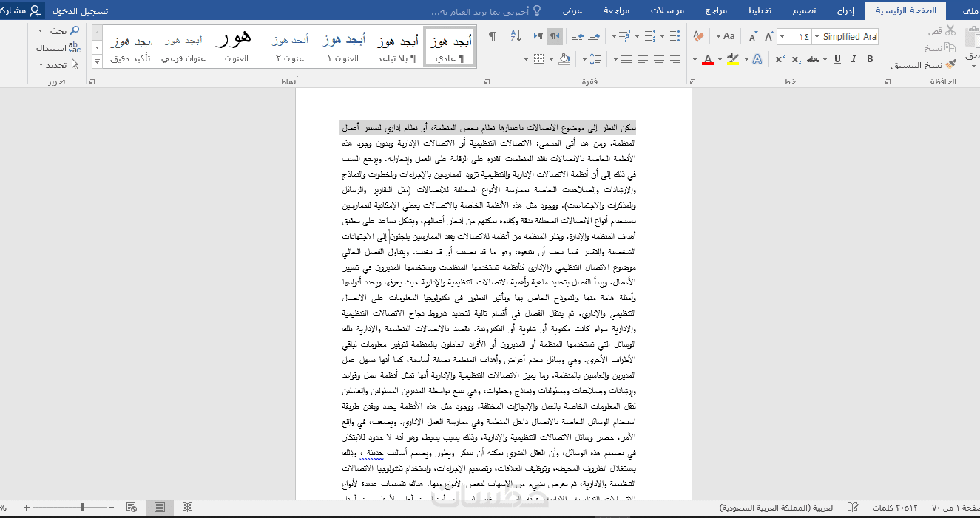Image resolution: width=980 pixels, height=518 pixels.
Task: Toggle strikethrough (abc) formatting
Action: 814,59
